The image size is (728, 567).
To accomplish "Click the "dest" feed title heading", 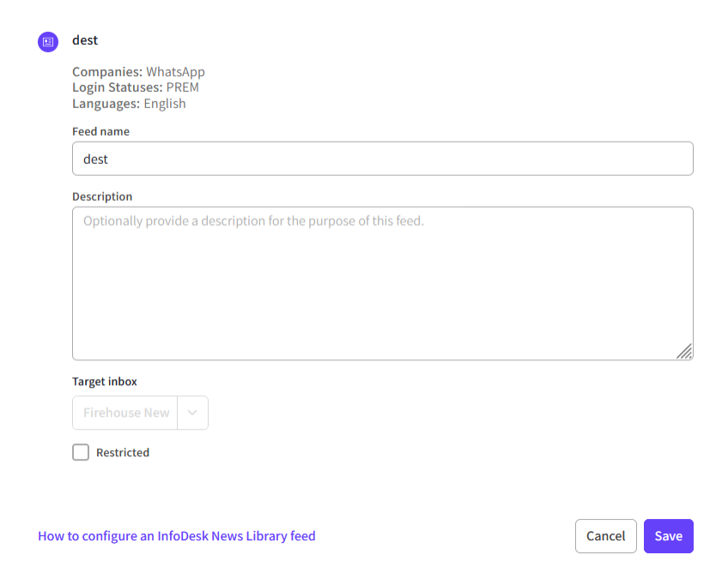I will [85, 40].
